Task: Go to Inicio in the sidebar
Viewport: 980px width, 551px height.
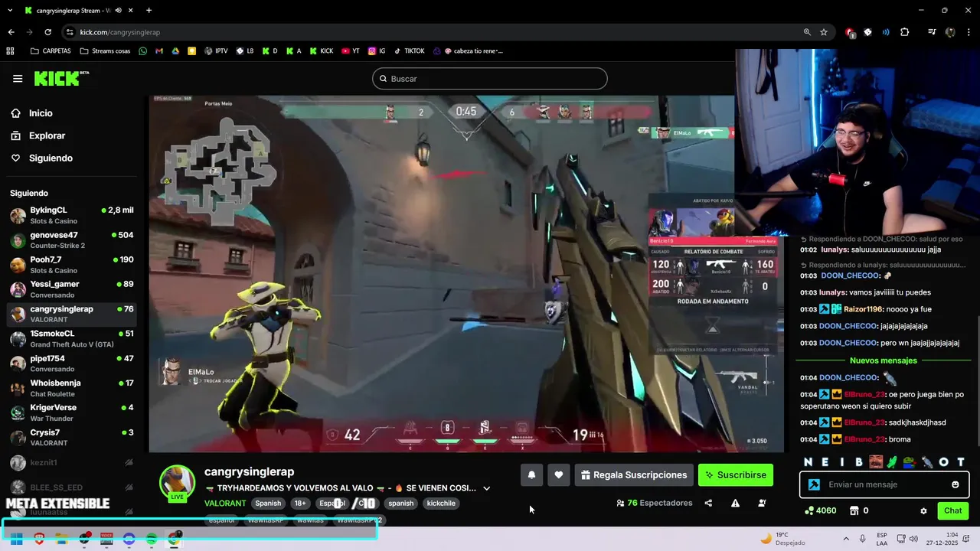Action: (x=41, y=113)
